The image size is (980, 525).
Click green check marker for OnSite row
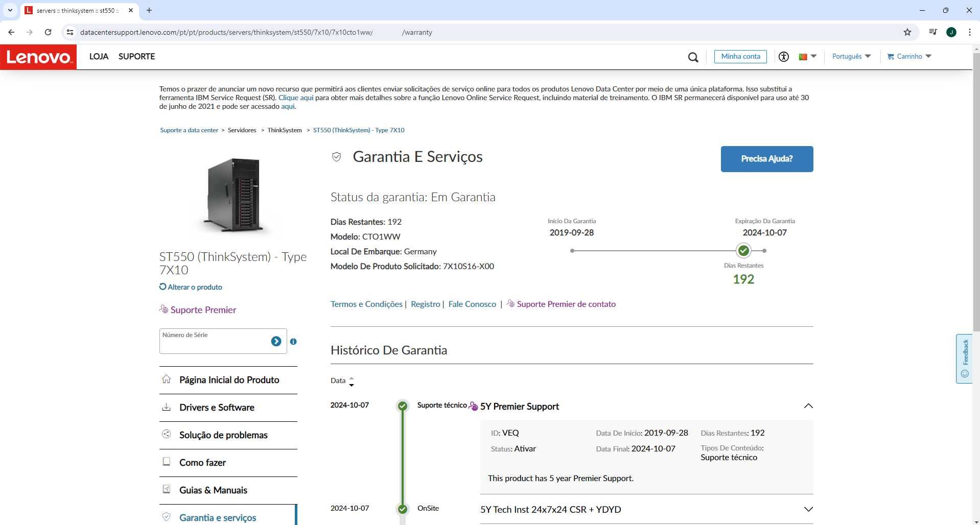point(403,509)
